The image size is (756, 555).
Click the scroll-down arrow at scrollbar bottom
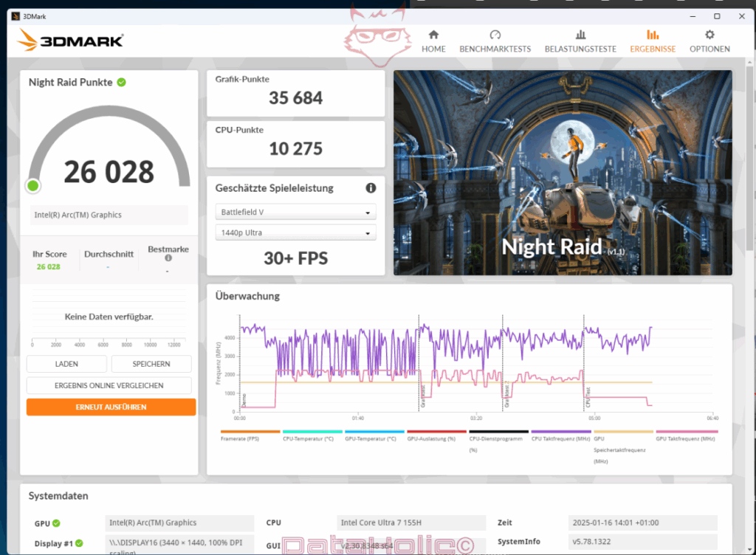(x=750, y=549)
